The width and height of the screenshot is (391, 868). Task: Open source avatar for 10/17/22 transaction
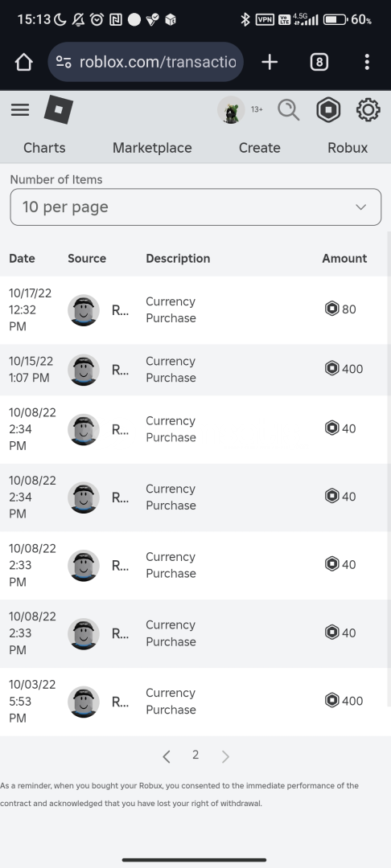click(x=84, y=310)
